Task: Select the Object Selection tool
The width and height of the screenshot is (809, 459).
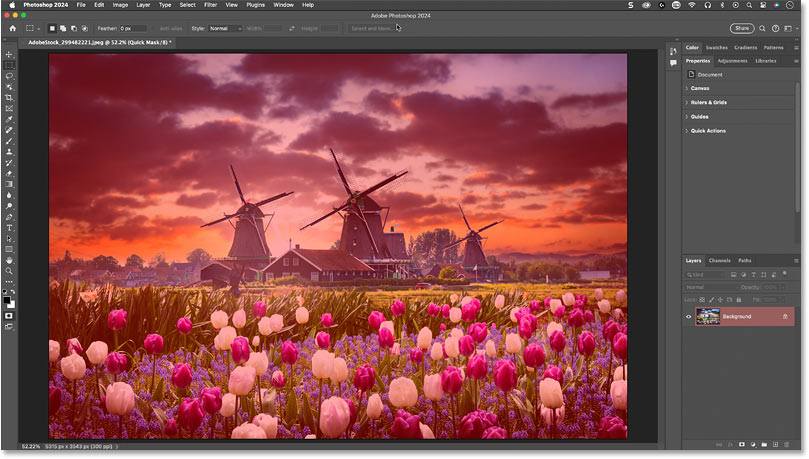Action: [9, 87]
